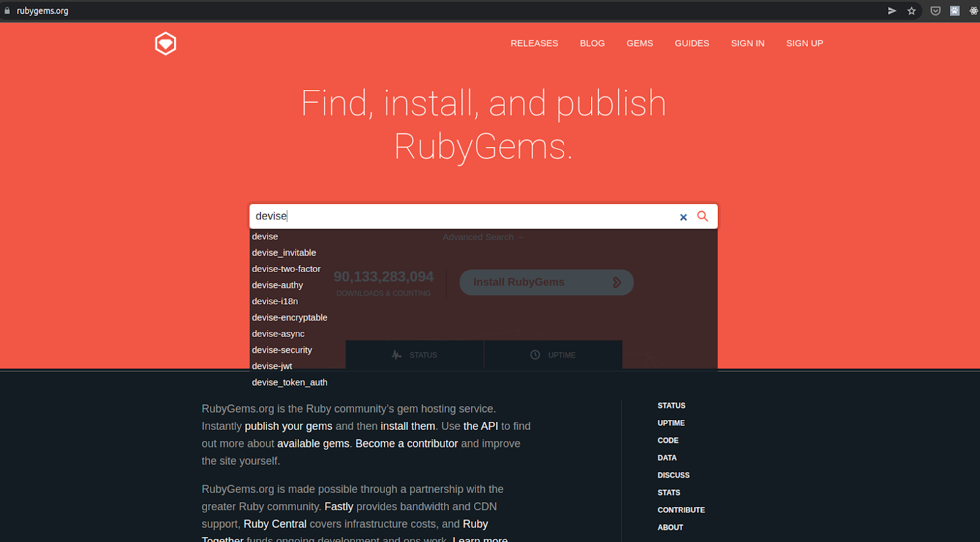Open DATA in the footer sidebar
The height and width of the screenshot is (542, 980).
pyautogui.click(x=667, y=458)
